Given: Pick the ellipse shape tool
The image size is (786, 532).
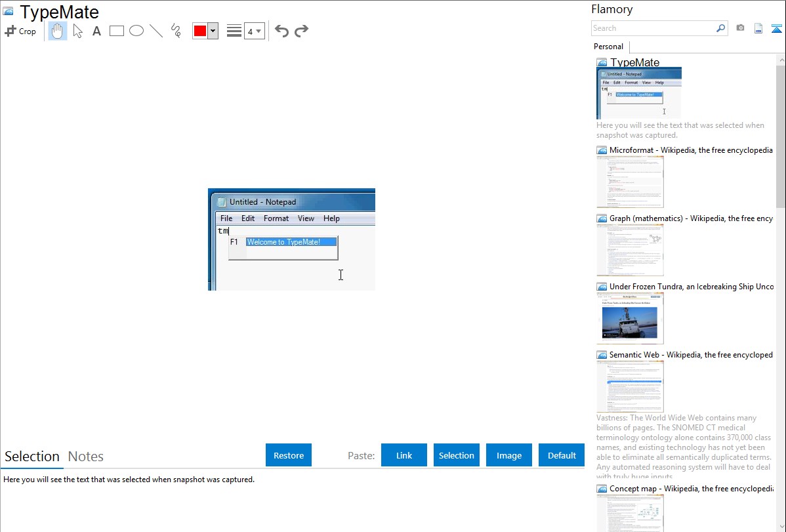Looking at the screenshot, I should [x=136, y=31].
